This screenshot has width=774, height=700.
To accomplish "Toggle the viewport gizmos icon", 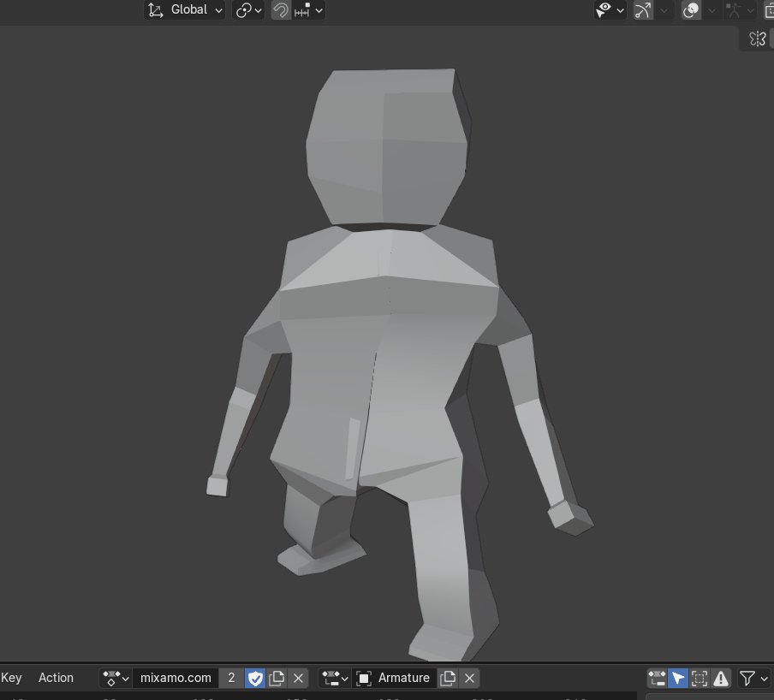I will (x=643, y=10).
